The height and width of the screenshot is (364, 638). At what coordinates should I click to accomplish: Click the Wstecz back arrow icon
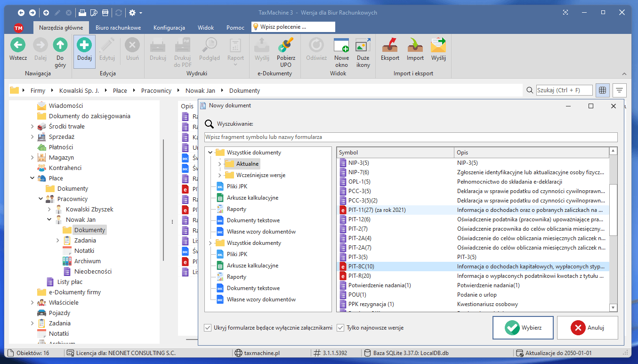point(18,45)
